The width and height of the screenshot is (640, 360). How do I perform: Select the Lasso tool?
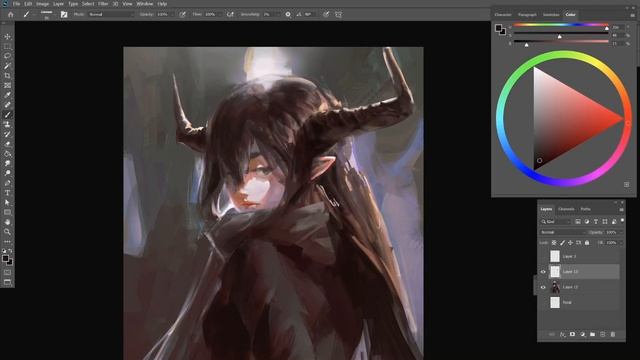pyautogui.click(x=7, y=56)
